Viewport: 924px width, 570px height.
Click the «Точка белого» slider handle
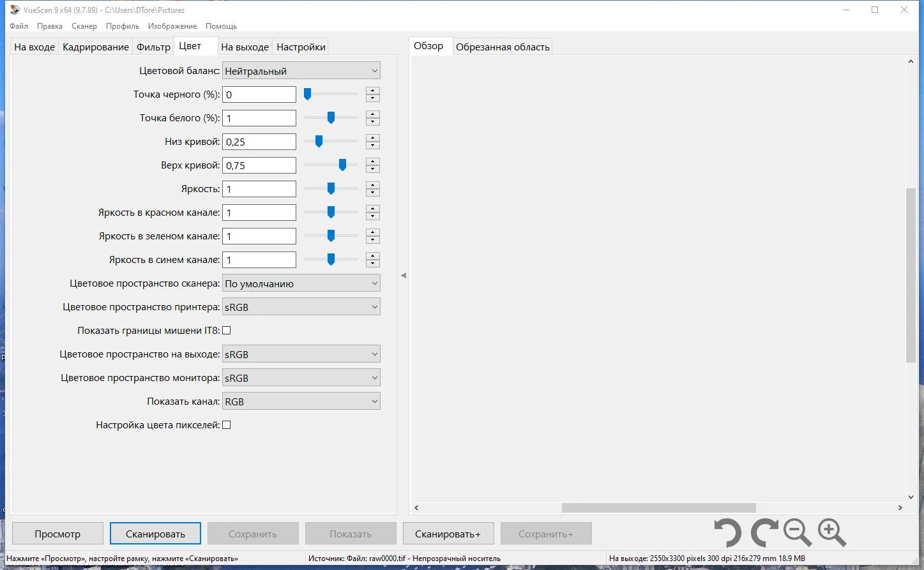click(331, 118)
